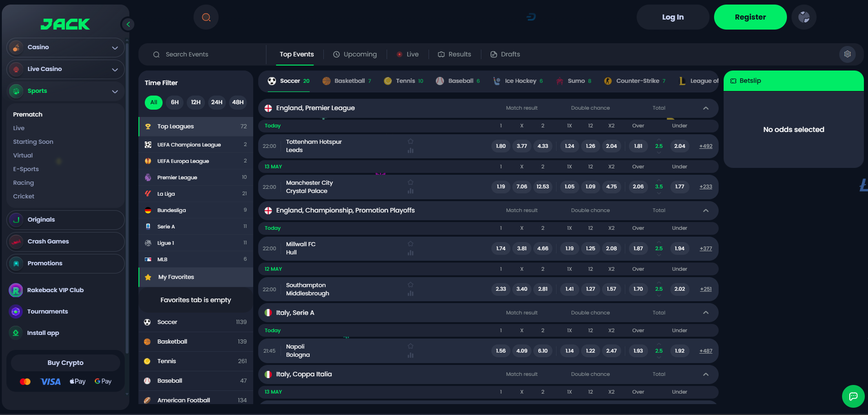Screen dimensions: 868x415
Task: Collapse England, Championship, Promotion Playoffs section
Action: tap(706, 211)
